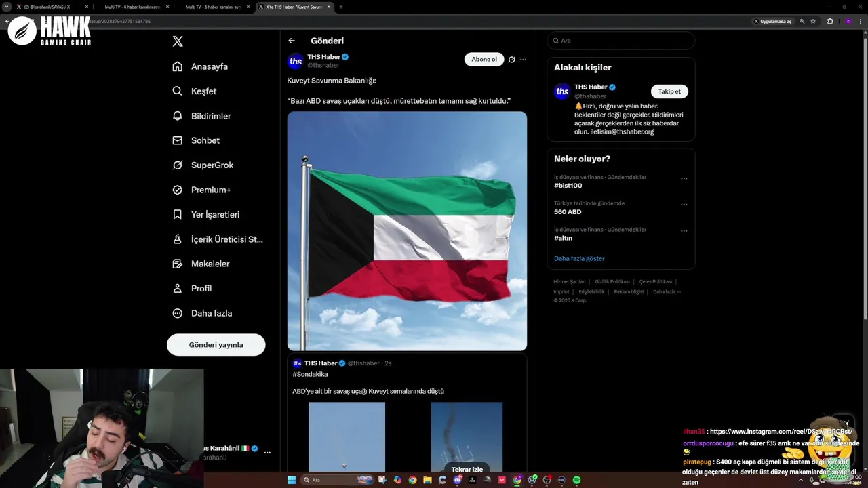This screenshot has height=488, width=868.
Task: Open the 560 ABD trend
Action: (568, 212)
